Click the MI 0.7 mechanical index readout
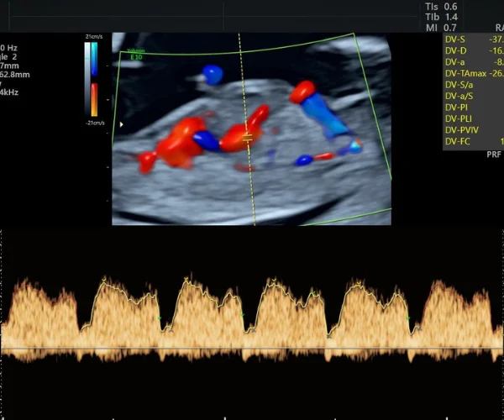Viewport: 504px width, 420px height. point(441,28)
